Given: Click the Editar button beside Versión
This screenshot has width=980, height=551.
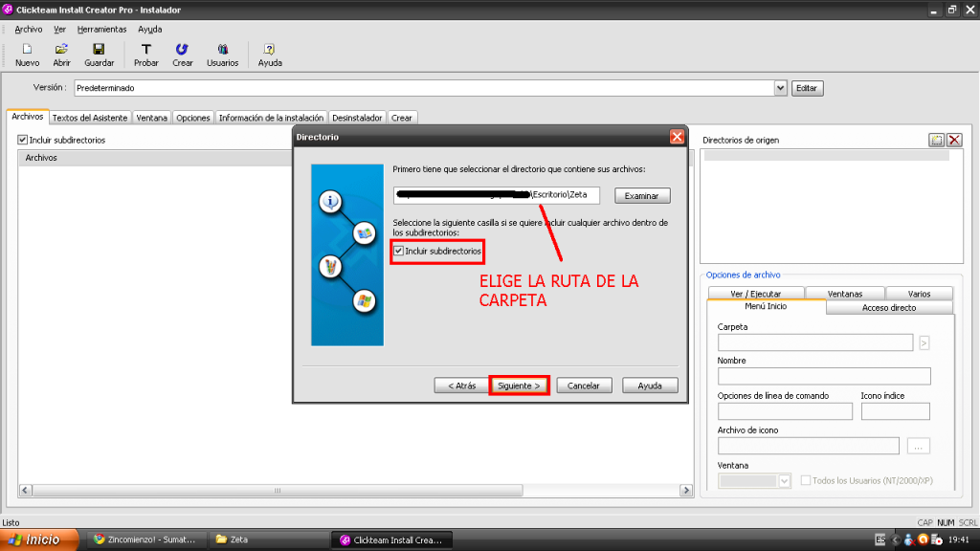Looking at the screenshot, I should [x=807, y=88].
